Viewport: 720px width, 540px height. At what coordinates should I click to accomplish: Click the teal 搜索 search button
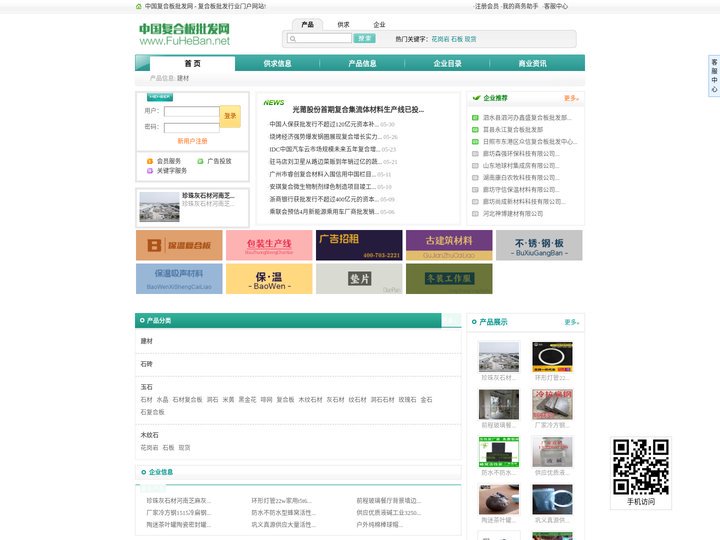click(365, 39)
